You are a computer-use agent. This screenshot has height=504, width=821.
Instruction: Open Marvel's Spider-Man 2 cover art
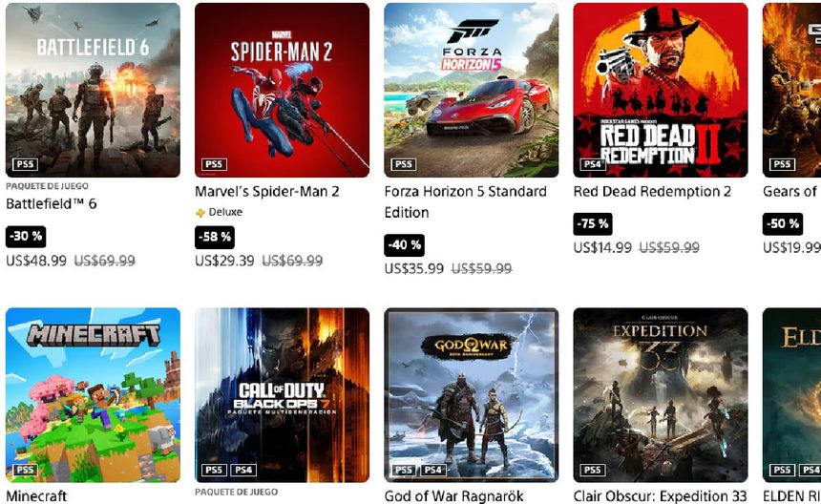(282, 90)
